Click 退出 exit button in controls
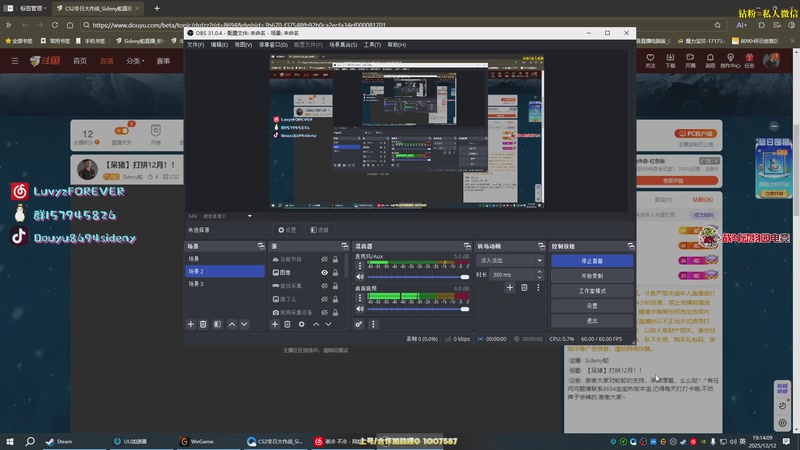Image resolution: width=800 pixels, height=450 pixels. (x=592, y=321)
